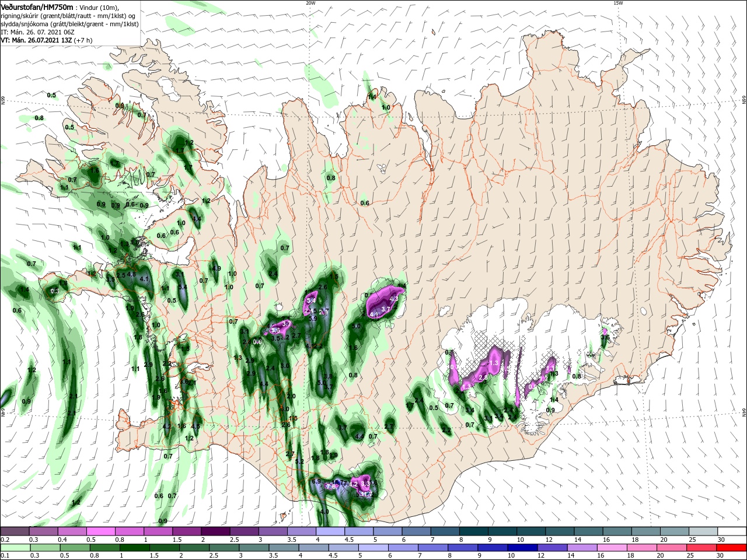Click the 4.9 rainfall value on the map
Viewport: 747px width, 560px height.
coord(217,268)
